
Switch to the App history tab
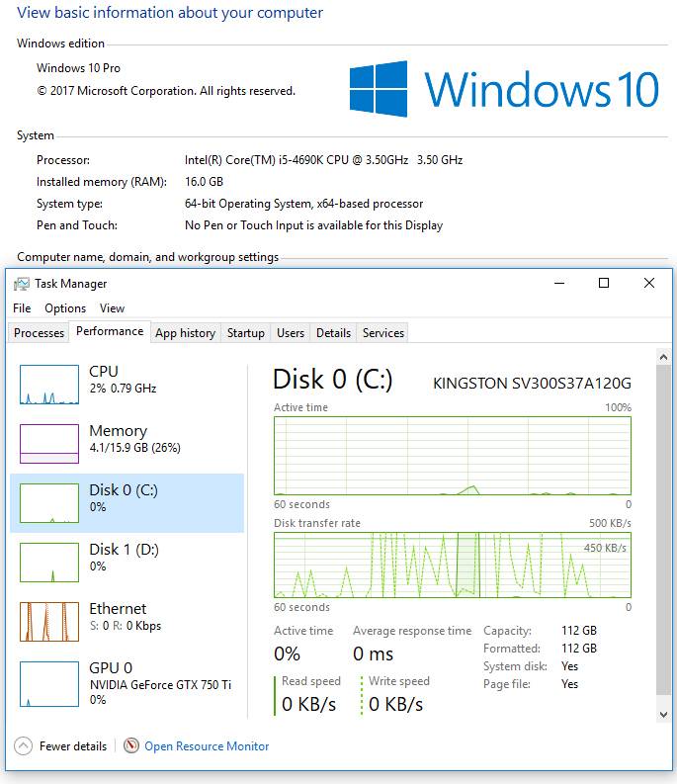[186, 333]
